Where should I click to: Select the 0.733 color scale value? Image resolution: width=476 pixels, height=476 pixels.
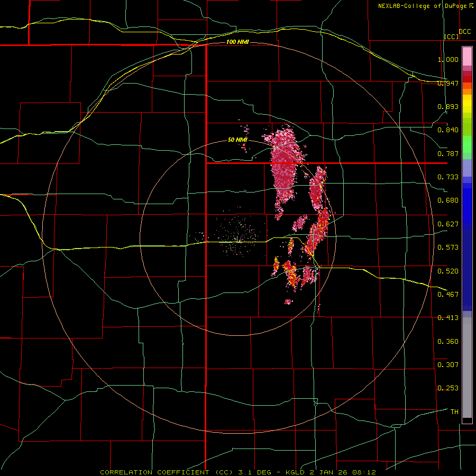coord(448,177)
